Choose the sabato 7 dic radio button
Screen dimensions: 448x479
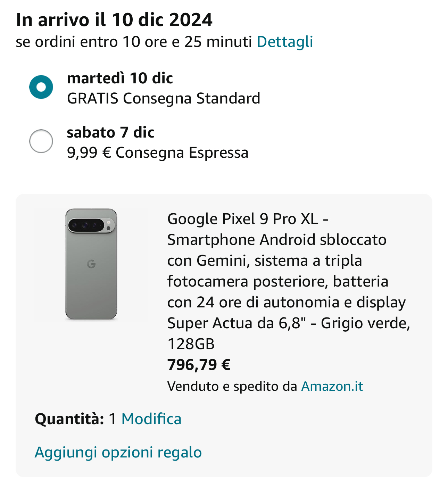pyautogui.click(x=41, y=141)
